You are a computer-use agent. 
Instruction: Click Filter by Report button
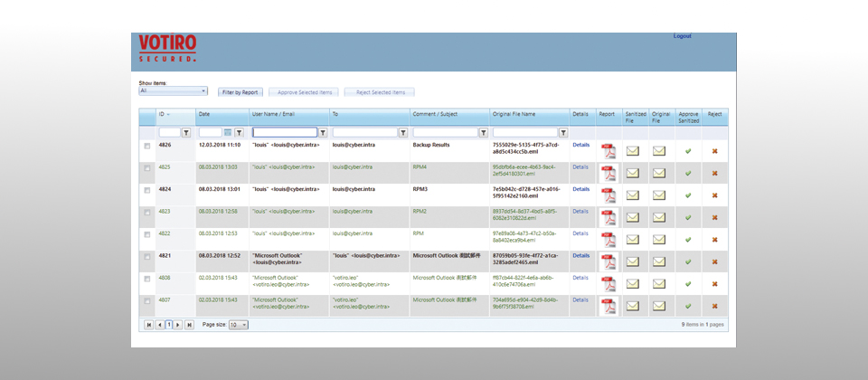pyautogui.click(x=240, y=92)
